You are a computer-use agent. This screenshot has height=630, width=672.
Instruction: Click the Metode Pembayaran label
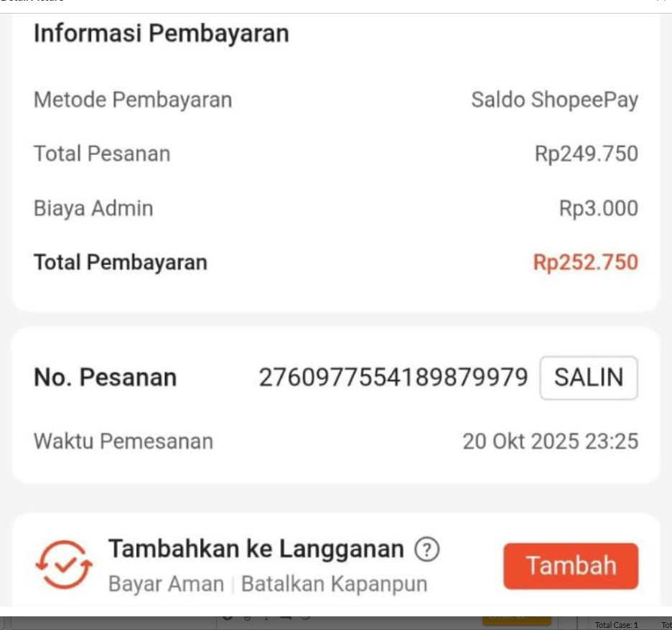[133, 100]
